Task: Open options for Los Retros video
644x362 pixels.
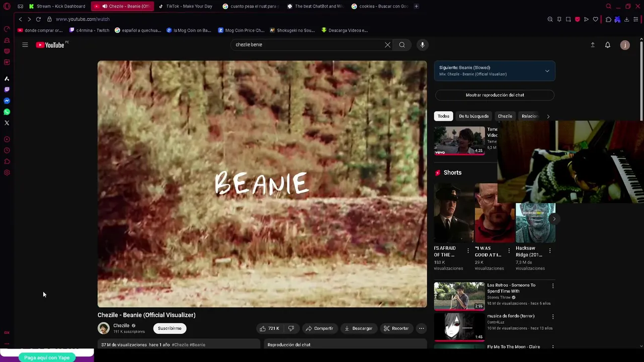Action: 553,286
